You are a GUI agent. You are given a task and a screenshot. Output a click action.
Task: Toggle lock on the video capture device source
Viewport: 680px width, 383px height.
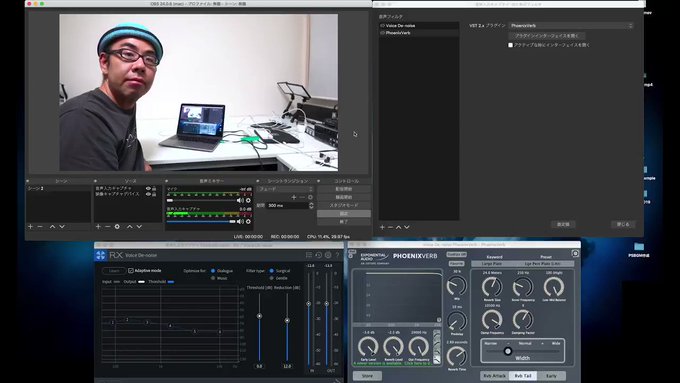154,194
